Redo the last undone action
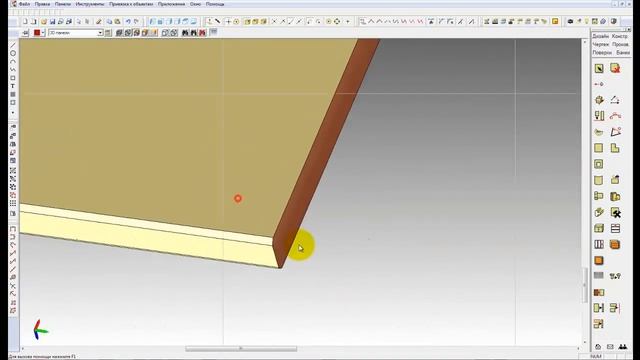 136,21
